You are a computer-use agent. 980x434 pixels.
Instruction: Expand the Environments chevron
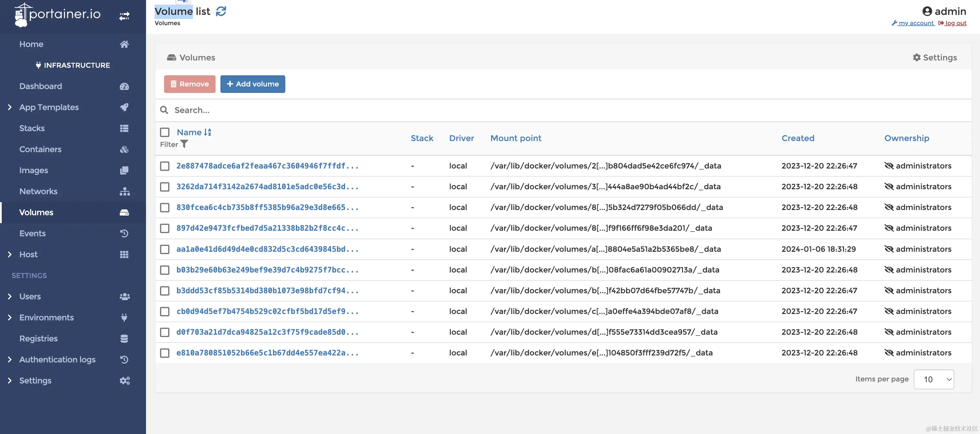point(9,318)
